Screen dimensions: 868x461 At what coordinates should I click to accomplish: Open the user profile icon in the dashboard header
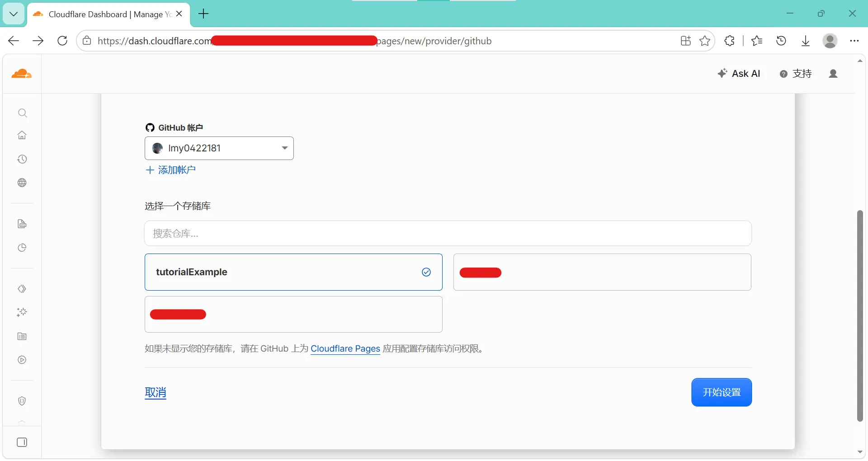[833, 74]
